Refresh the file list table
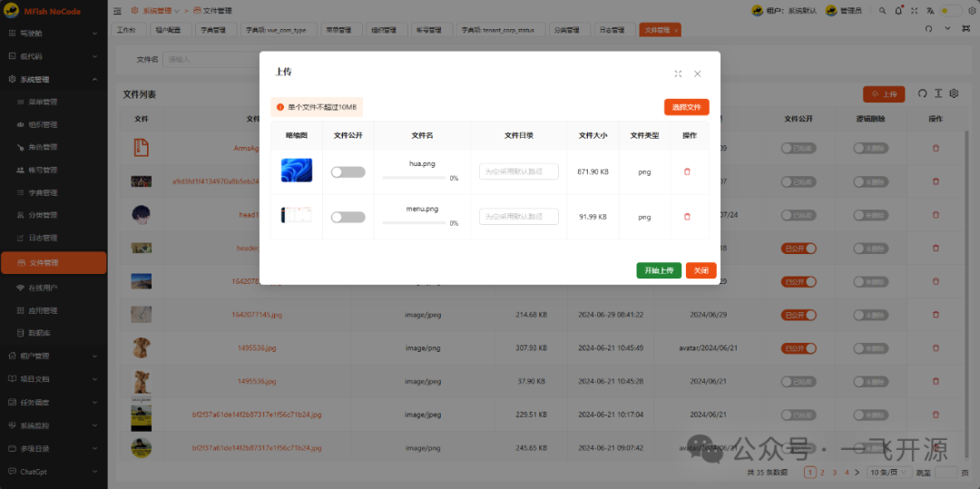 (x=922, y=93)
